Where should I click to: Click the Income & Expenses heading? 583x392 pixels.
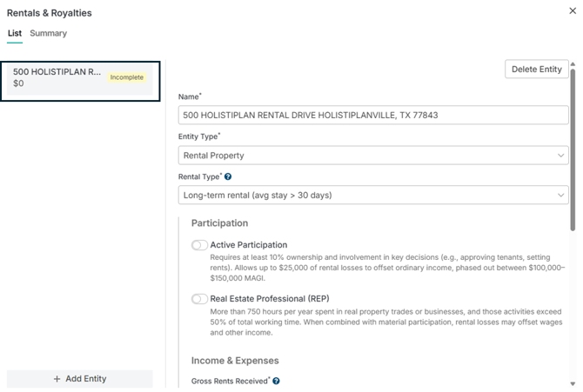point(235,361)
